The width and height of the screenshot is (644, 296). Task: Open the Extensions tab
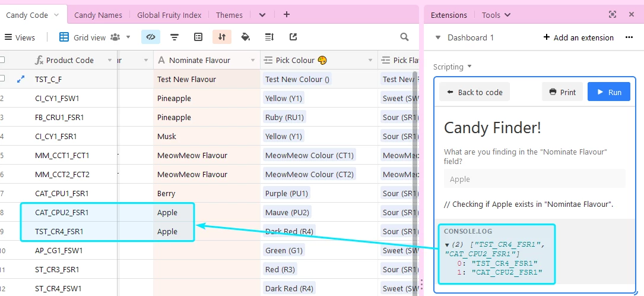(x=449, y=15)
